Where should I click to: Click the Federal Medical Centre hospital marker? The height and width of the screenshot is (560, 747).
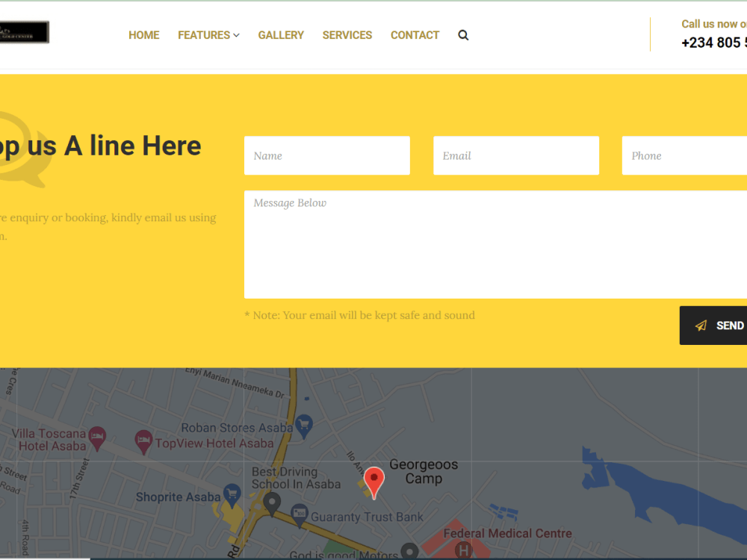(x=463, y=551)
